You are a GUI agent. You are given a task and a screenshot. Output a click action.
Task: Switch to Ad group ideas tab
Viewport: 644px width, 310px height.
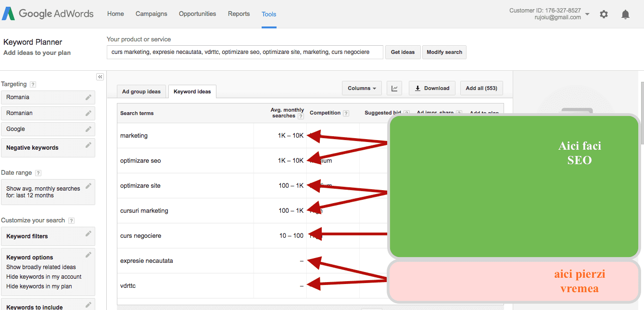141,91
